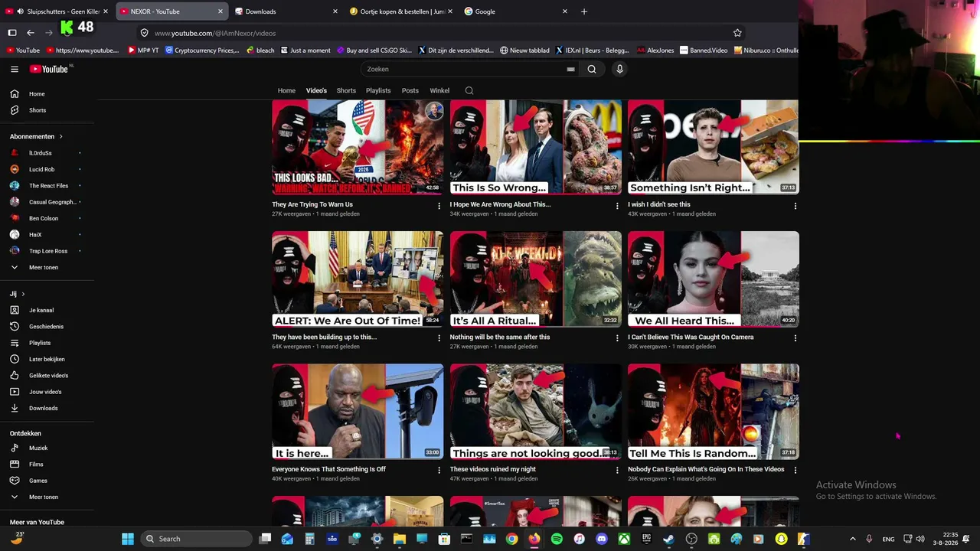Toggle the browser sidebar panel icon
Viewport: 980px width, 551px height.
[x=12, y=33]
